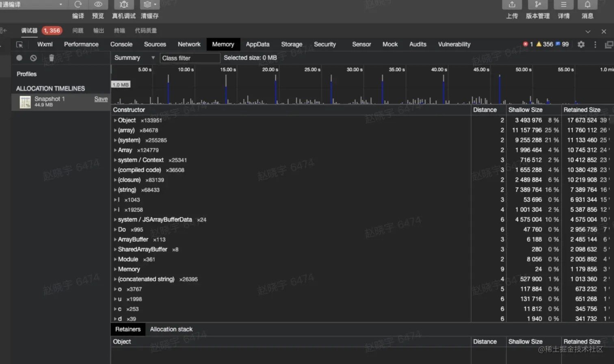The width and height of the screenshot is (614, 364).
Task: Switch to the Console tab
Action: [121, 44]
